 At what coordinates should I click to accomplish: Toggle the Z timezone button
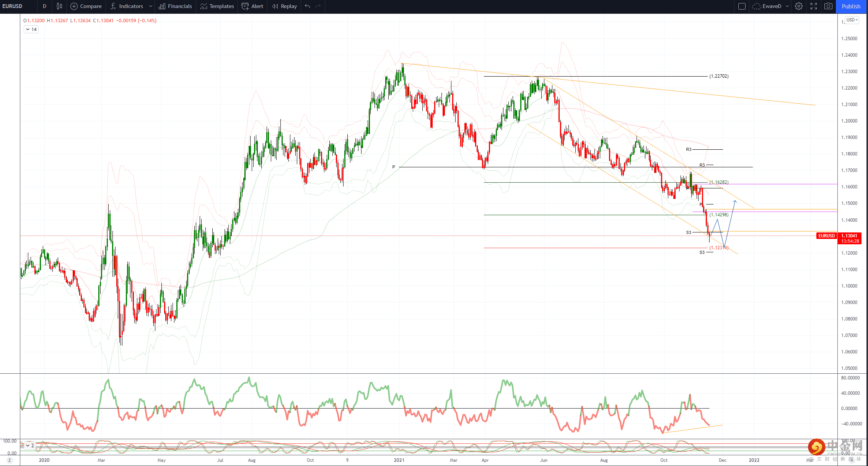(x=10, y=460)
